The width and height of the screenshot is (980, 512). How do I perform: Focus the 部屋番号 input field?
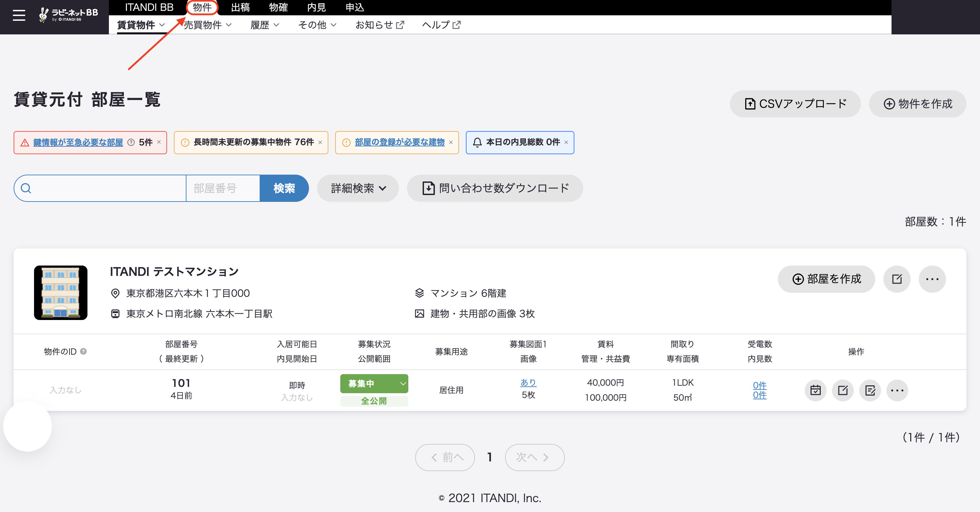pos(223,188)
